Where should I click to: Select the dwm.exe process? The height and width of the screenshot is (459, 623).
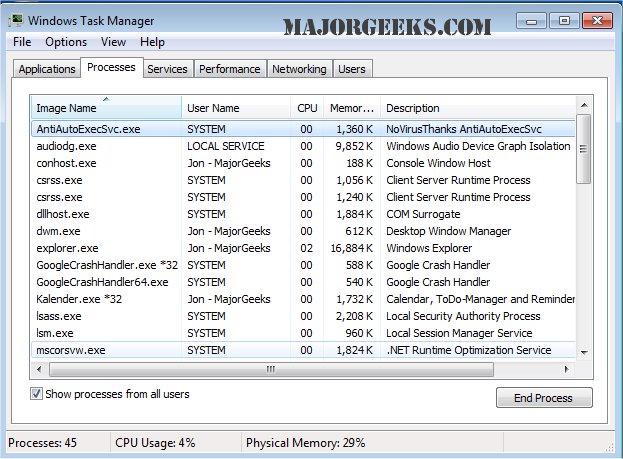303,231
